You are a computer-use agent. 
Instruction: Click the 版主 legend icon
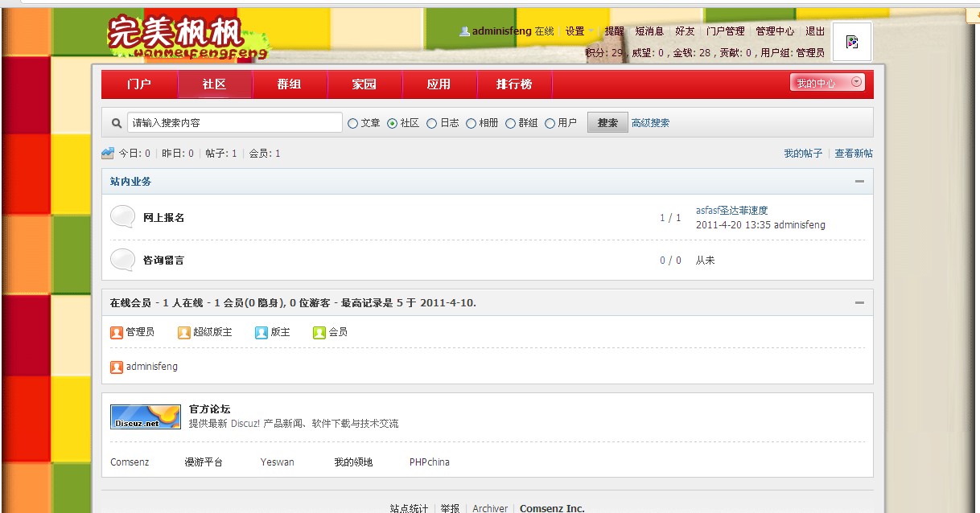pos(261,332)
